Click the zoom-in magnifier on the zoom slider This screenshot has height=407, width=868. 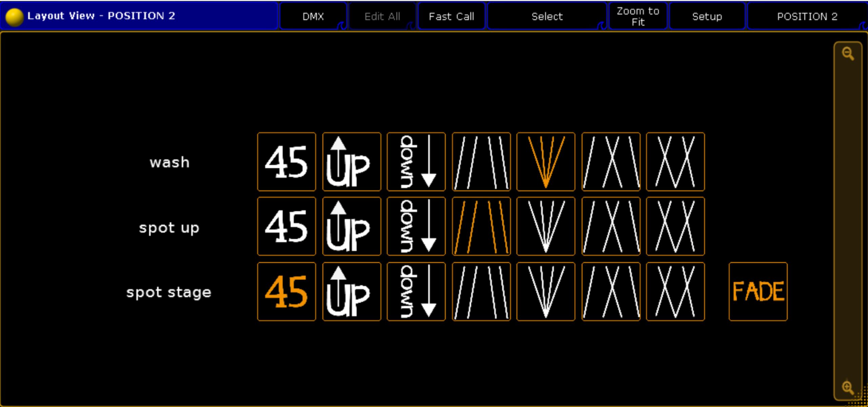click(x=848, y=387)
